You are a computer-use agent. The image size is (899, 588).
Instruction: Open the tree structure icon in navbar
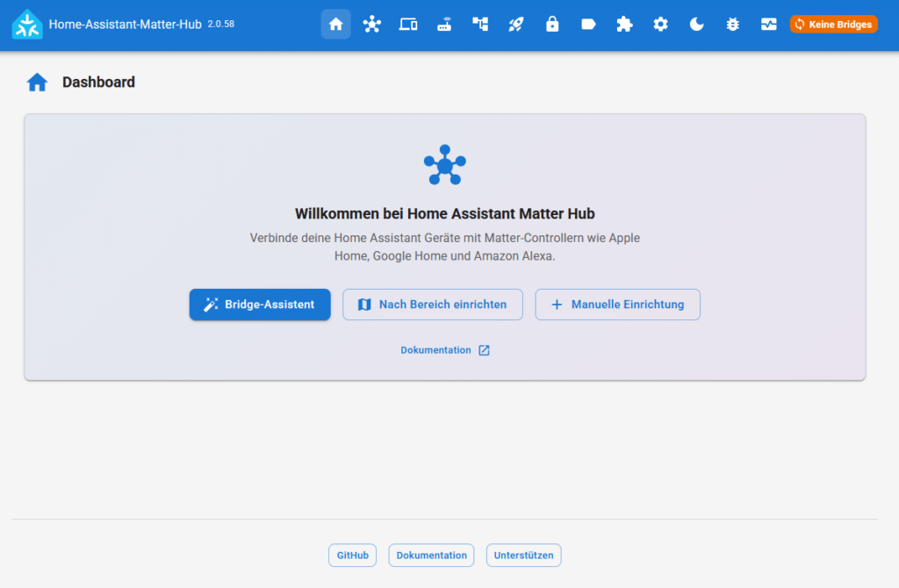[x=480, y=24]
